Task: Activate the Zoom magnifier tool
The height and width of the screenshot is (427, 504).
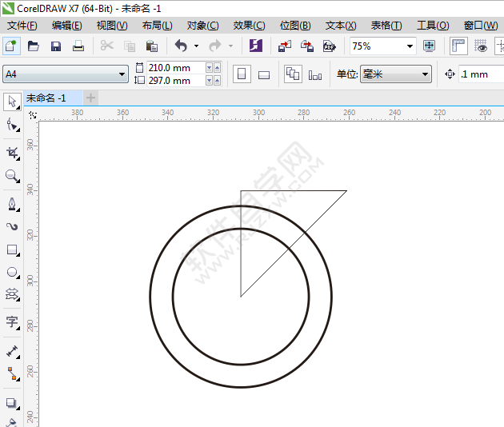Action: pyautogui.click(x=12, y=176)
